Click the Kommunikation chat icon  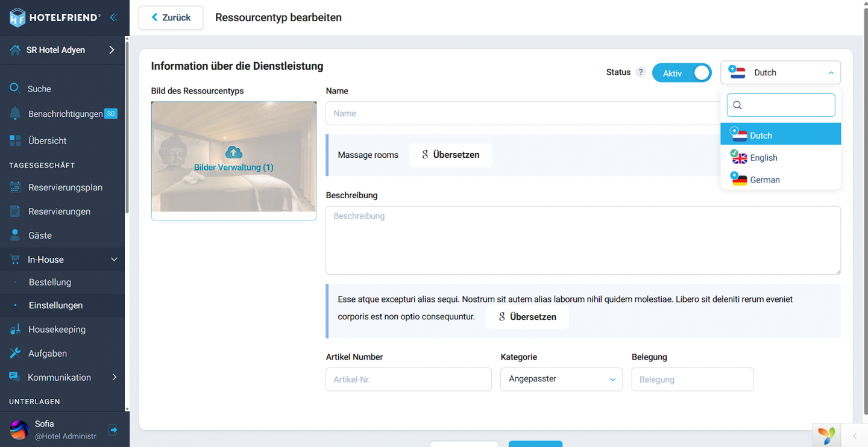click(15, 377)
